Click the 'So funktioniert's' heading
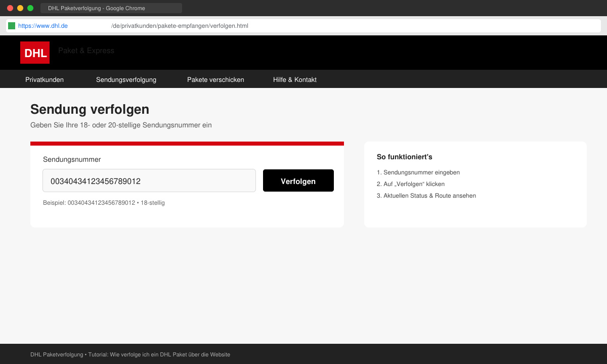Viewport: 607px width, 364px height. (405, 157)
